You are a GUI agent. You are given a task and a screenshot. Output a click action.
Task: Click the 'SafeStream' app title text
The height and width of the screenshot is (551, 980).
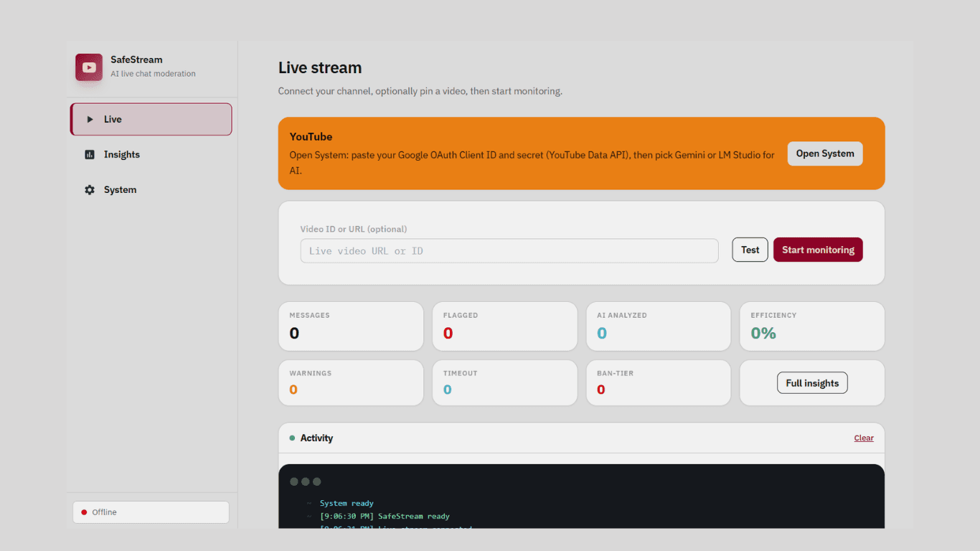[136, 60]
